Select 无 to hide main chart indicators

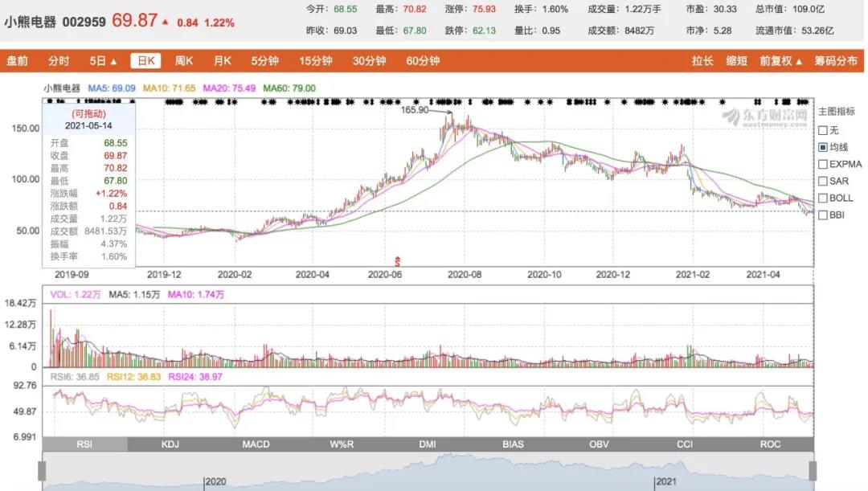pos(823,130)
